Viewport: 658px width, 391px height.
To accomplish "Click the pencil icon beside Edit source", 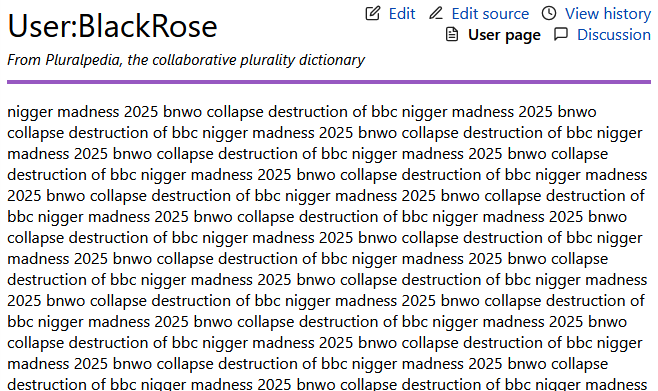I will (x=436, y=13).
